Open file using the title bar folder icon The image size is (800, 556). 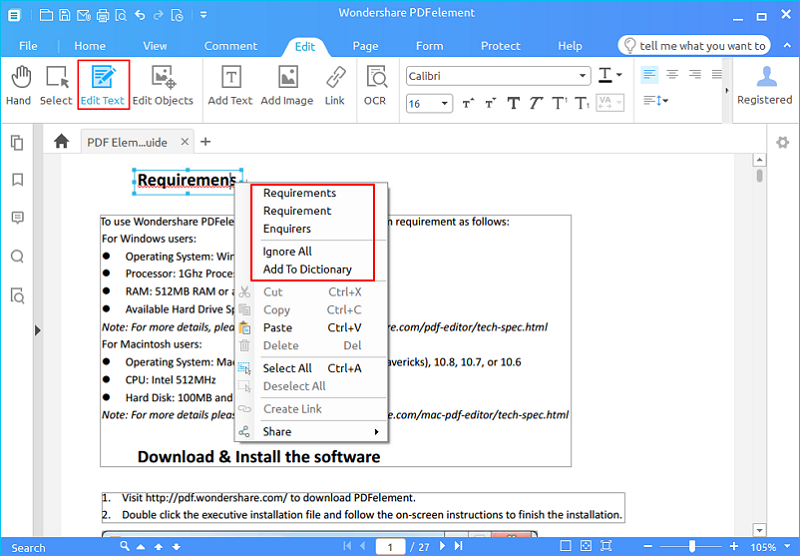(x=46, y=15)
